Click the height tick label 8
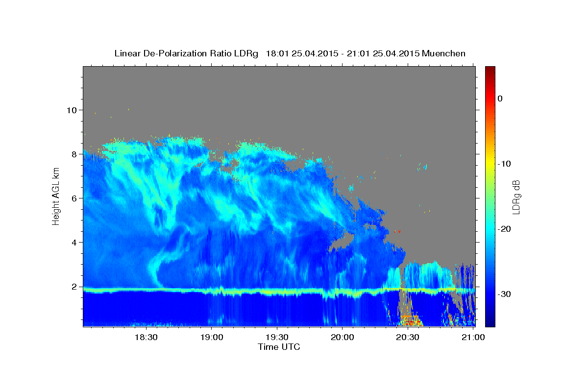This screenshot has width=588, height=392. pos(75,154)
